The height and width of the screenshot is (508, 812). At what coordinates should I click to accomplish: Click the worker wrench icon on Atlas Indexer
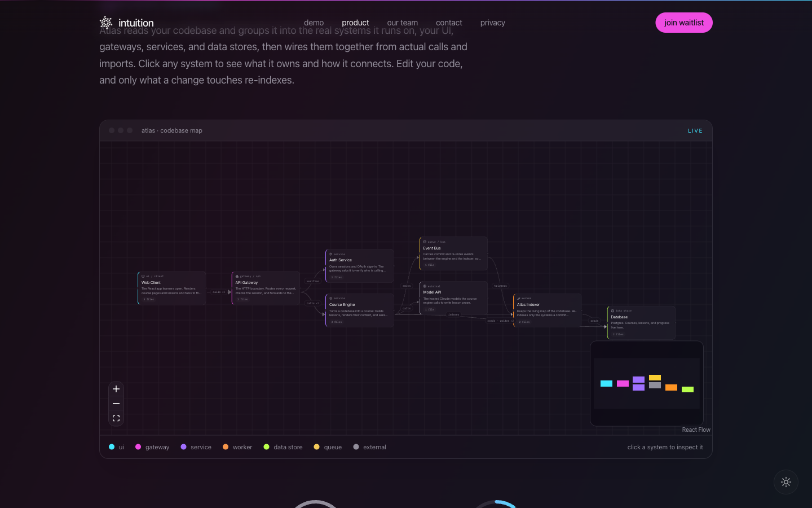519,299
